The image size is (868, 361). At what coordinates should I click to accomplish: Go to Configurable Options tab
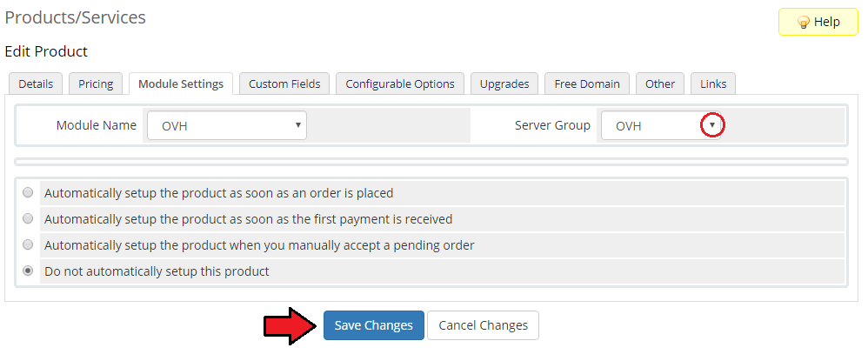400,84
